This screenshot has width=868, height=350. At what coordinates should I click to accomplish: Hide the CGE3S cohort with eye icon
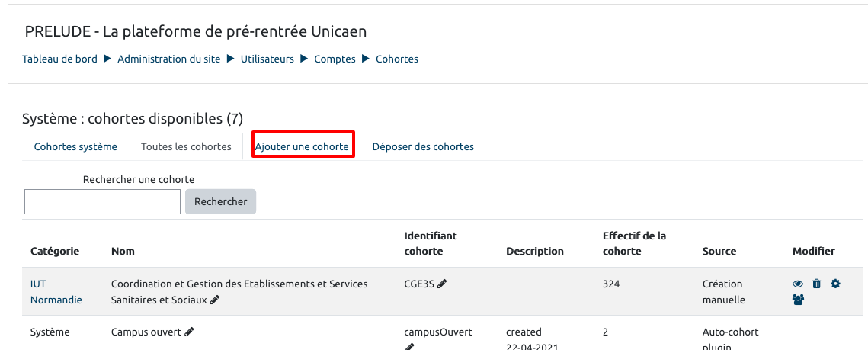[798, 284]
